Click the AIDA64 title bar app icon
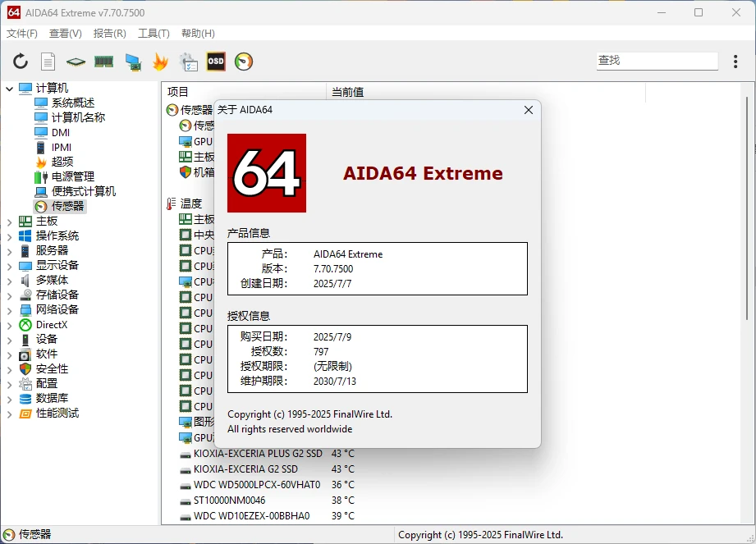Viewport: 756px width, 544px height. (13, 12)
